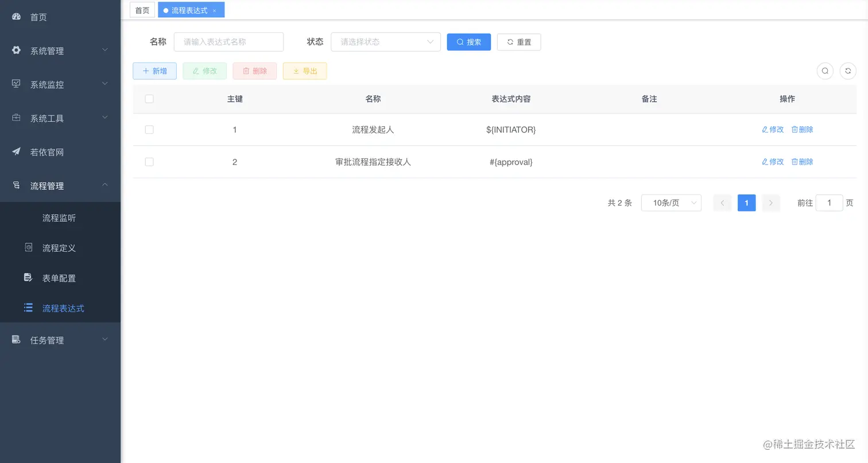The height and width of the screenshot is (463, 868).
Task: Open 首页 in the sidebar
Action: click(60, 17)
